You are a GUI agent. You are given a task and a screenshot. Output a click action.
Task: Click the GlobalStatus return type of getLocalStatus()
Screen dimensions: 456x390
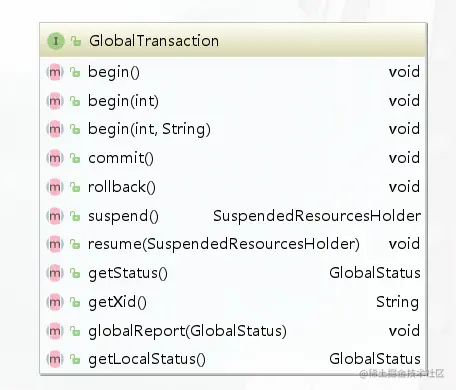click(x=375, y=359)
